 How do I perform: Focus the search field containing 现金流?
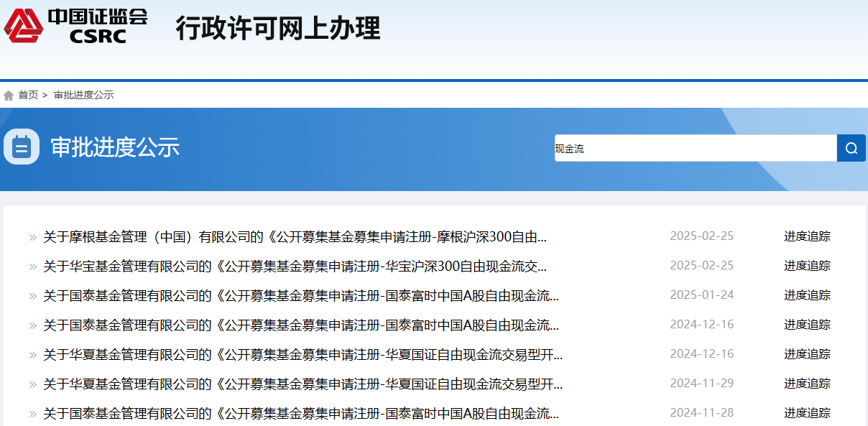click(x=696, y=148)
